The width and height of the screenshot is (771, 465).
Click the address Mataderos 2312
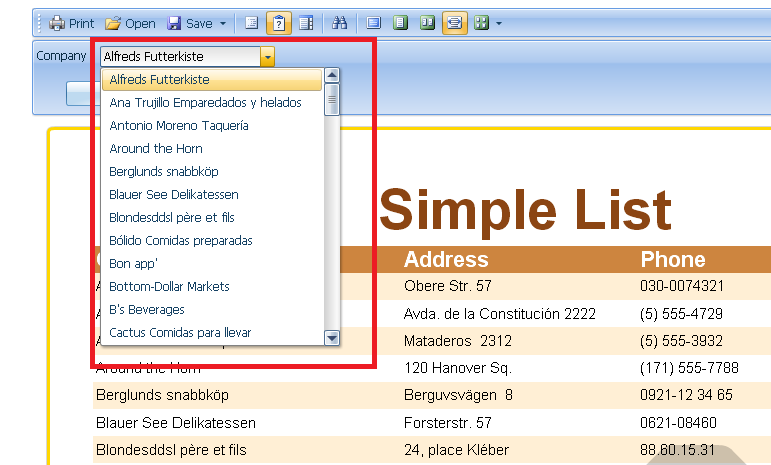click(458, 341)
